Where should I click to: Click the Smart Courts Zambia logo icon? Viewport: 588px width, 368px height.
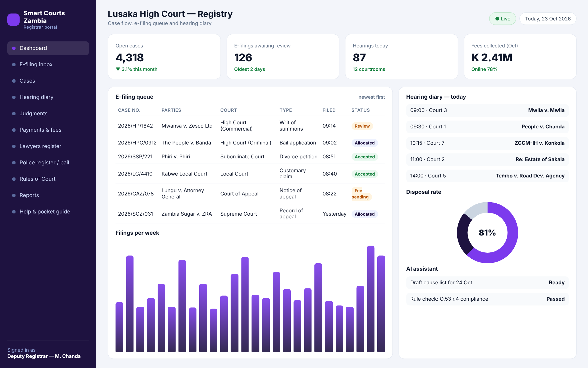coord(13,20)
